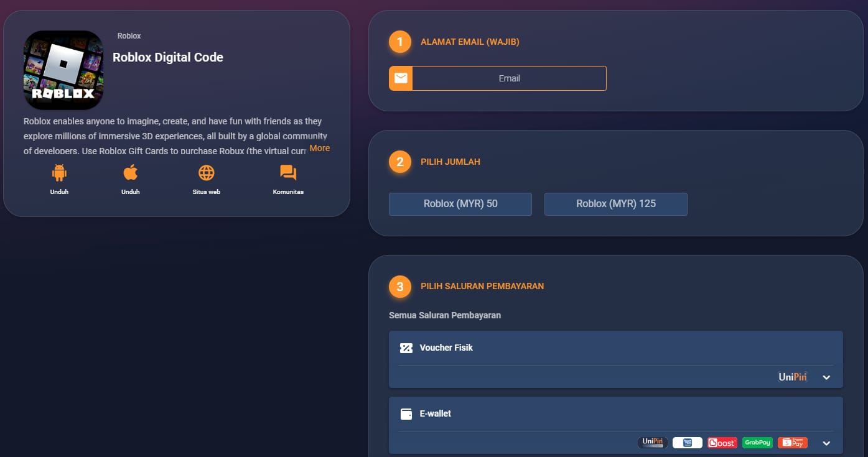Click the Apple download icon
The width and height of the screenshot is (868, 457).
coord(131,172)
